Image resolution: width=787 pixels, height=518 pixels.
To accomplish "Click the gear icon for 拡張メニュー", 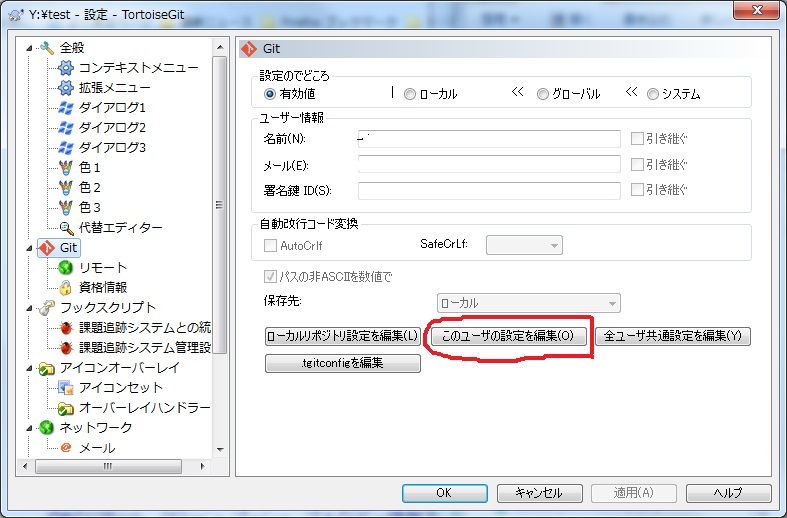I will [x=66, y=88].
